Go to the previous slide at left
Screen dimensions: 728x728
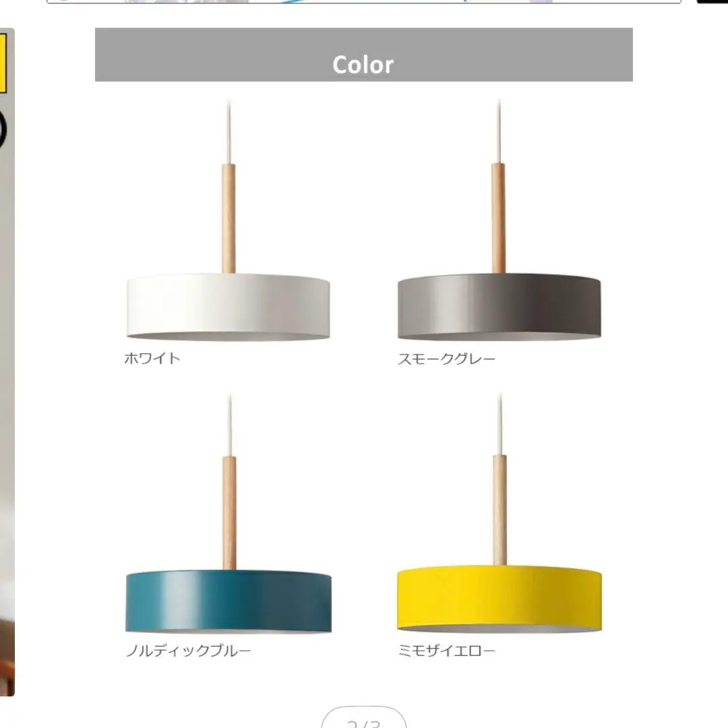pyautogui.click(x=7, y=362)
